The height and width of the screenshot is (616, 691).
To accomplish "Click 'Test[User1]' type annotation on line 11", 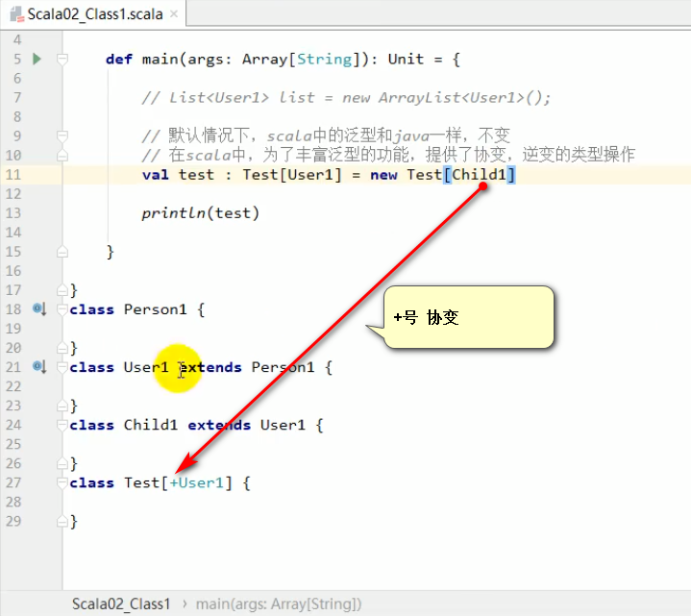I will point(292,175).
